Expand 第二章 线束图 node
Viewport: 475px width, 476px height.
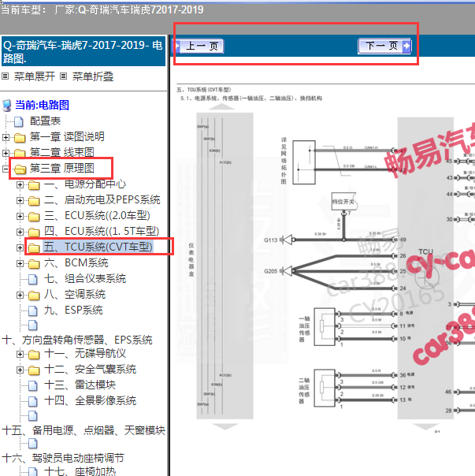6,153
